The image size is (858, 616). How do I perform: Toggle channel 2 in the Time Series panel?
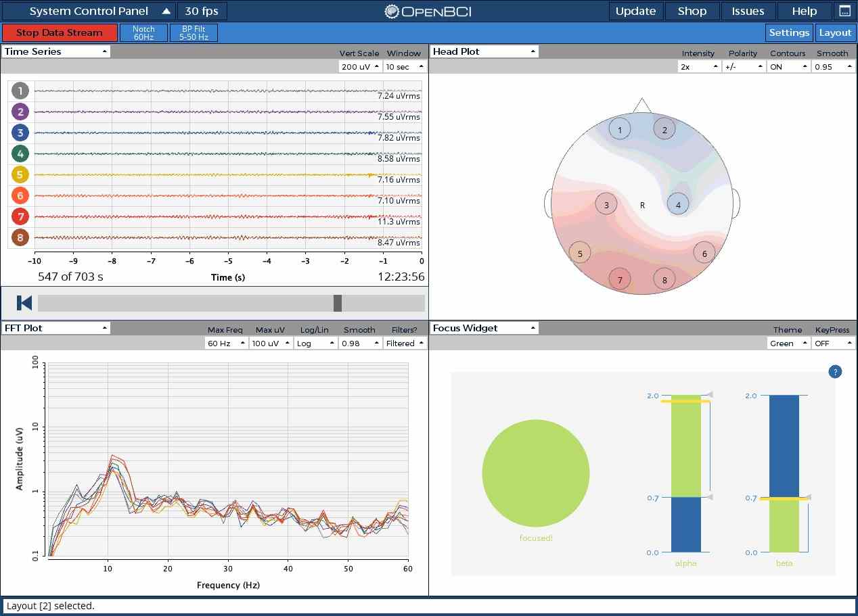point(20,112)
